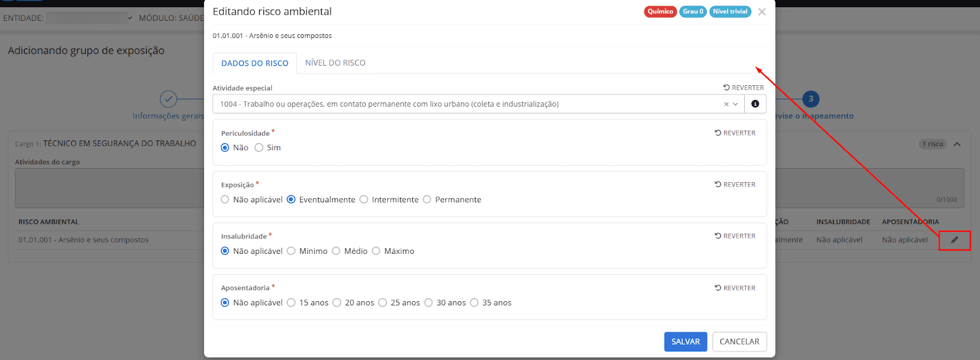
Task: Close the Editando risco ambiental dialog
Action: [761, 12]
